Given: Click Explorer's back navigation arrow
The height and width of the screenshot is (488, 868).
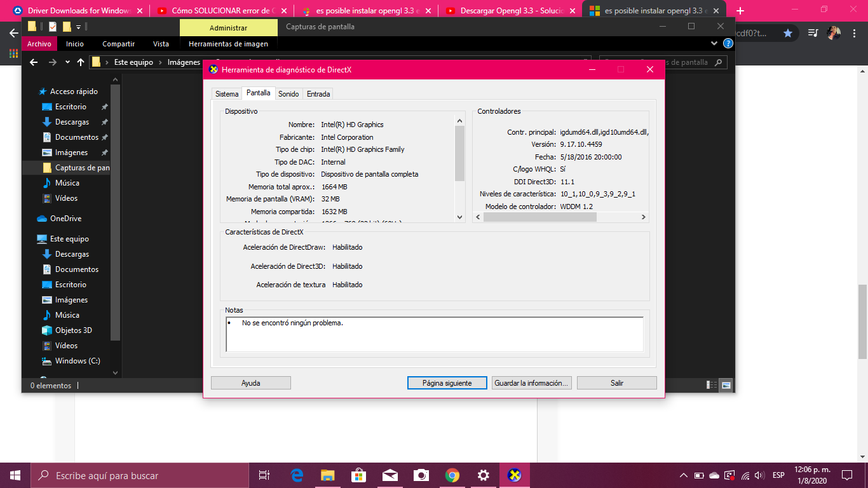Looking at the screenshot, I should [x=34, y=62].
